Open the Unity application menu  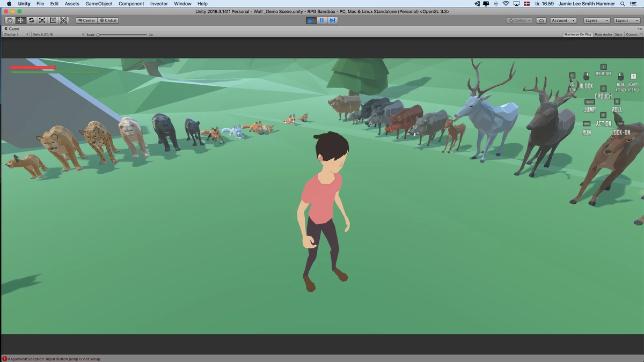(24, 4)
